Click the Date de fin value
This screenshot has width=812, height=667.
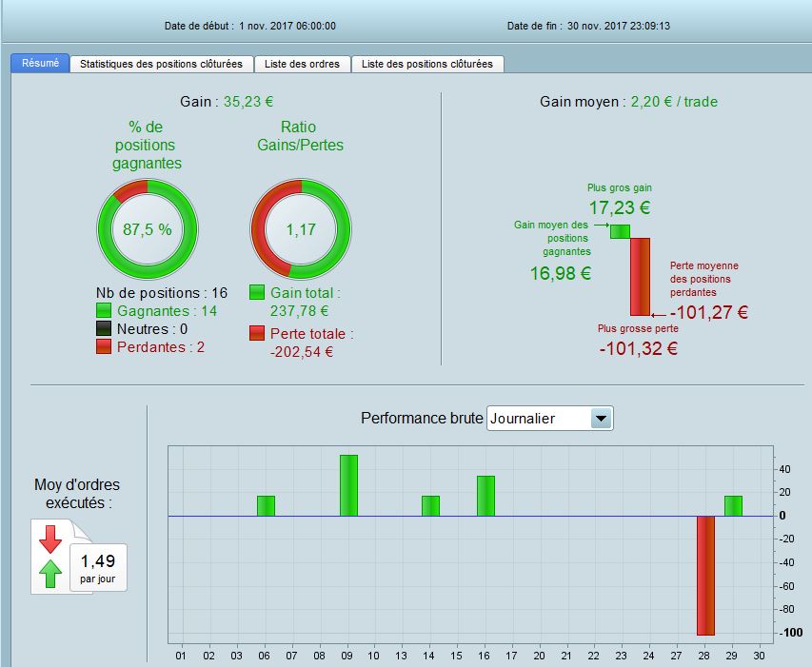point(619,26)
